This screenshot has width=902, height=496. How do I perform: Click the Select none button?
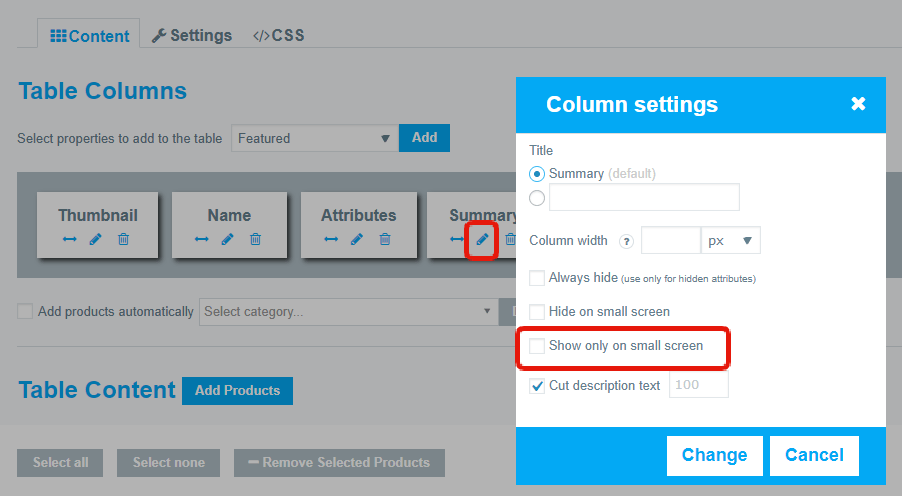[x=169, y=463]
